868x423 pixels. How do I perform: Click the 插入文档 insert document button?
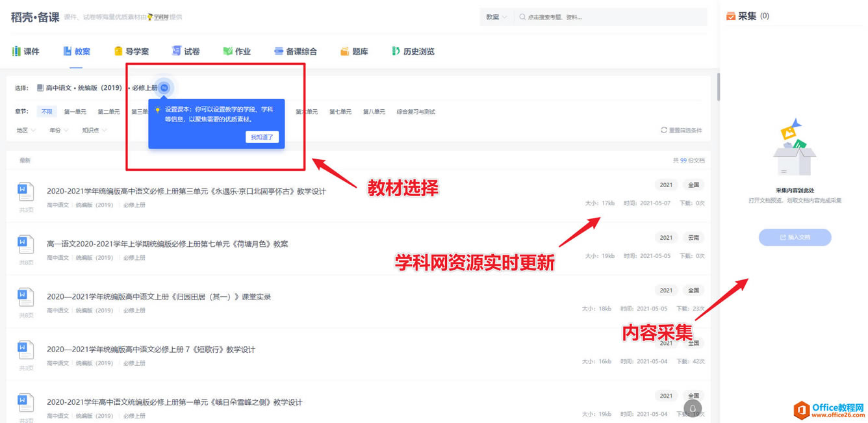click(x=795, y=237)
